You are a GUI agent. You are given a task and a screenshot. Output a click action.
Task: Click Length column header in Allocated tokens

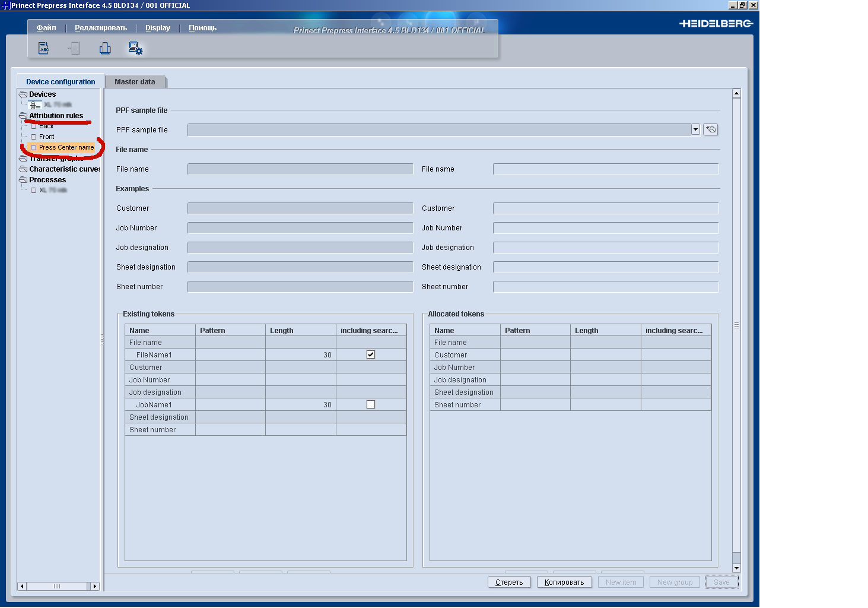(x=605, y=330)
